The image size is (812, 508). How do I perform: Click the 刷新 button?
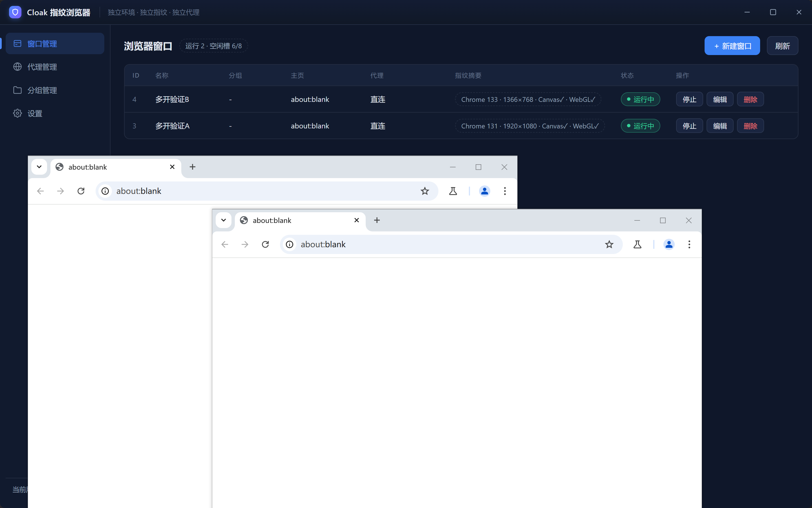coord(782,46)
